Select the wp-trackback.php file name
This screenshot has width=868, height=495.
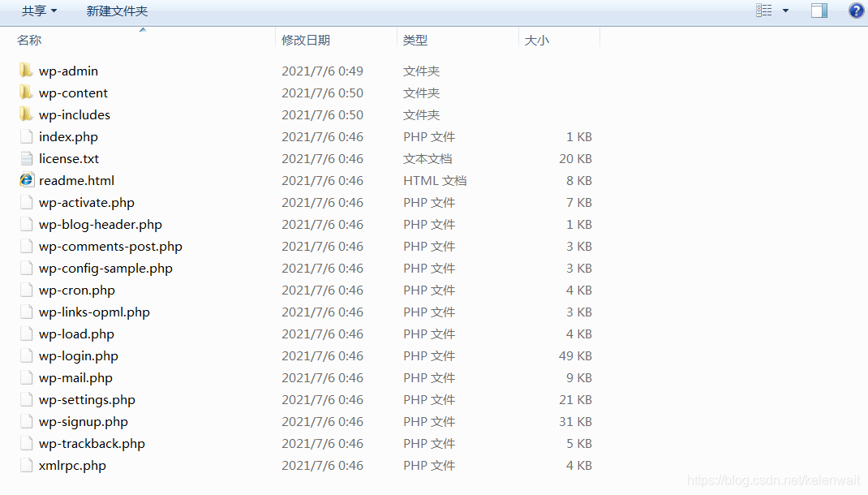92,444
